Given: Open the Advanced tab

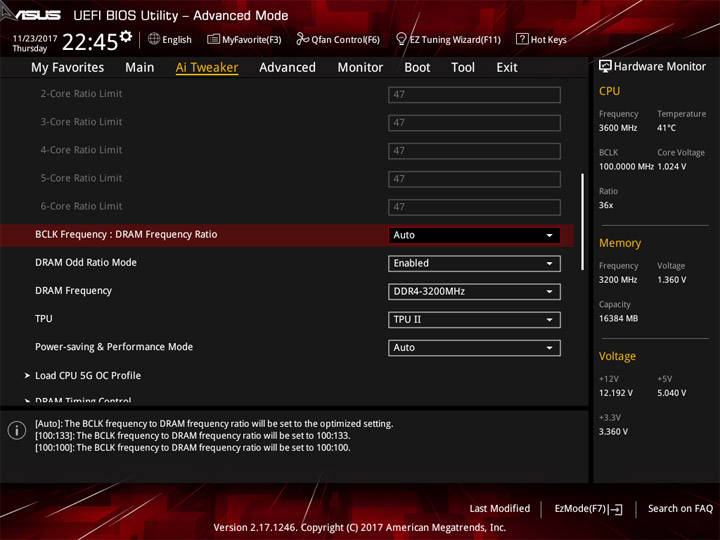Looking at the screenshot, I should [x=287, y=68].
